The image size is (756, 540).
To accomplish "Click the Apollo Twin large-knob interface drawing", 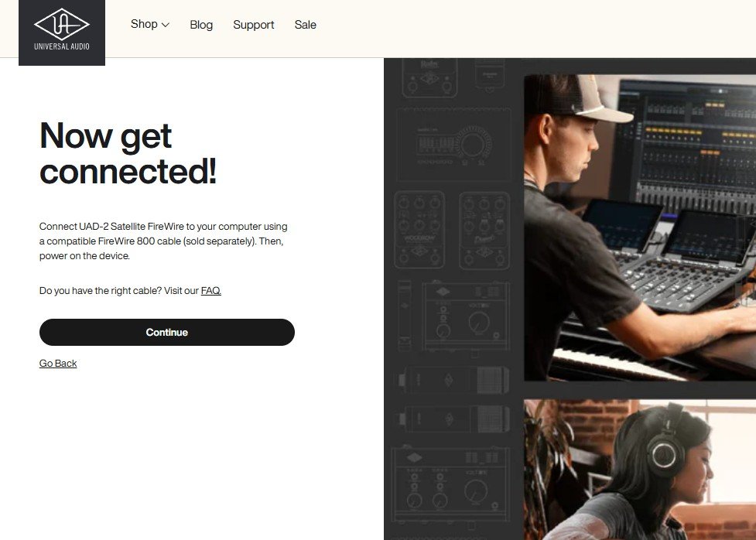I will [453, 145].
